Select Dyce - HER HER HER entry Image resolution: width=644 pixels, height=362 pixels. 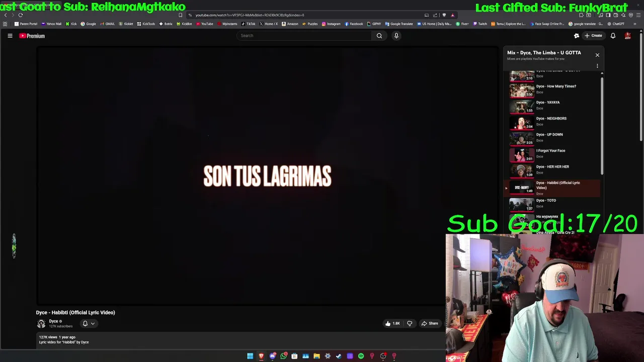[x=553, y=170]
